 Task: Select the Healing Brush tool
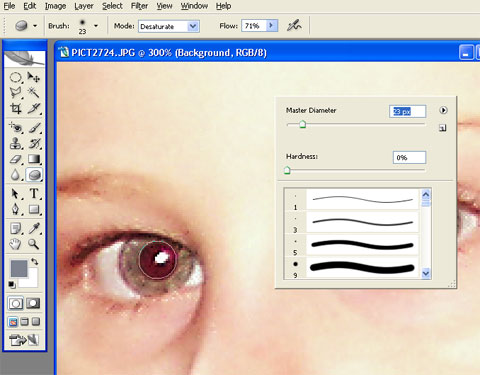click(15, 128)
